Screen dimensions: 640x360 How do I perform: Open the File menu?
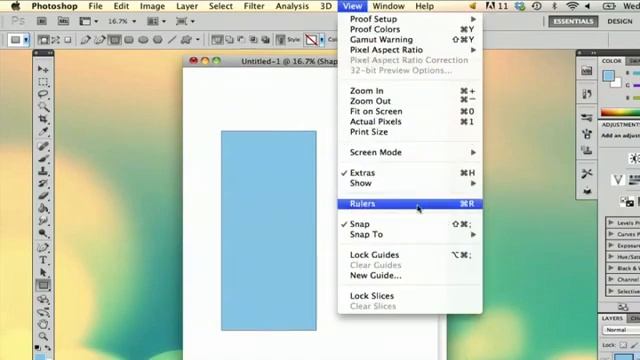point(96,6)
